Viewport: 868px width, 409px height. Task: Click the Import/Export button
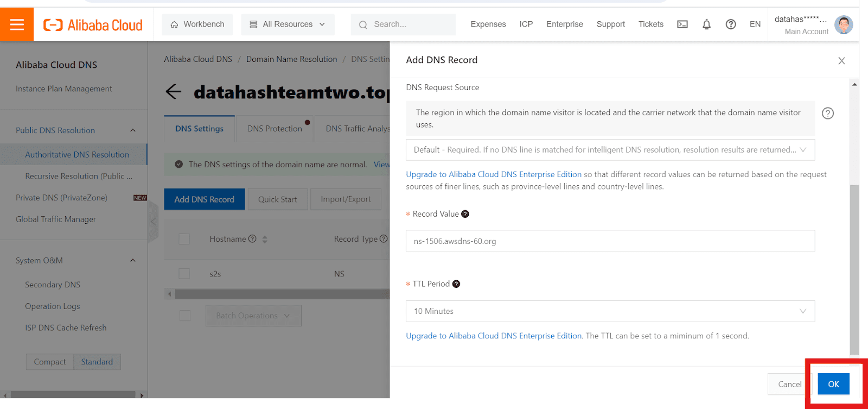click(346, 199)
